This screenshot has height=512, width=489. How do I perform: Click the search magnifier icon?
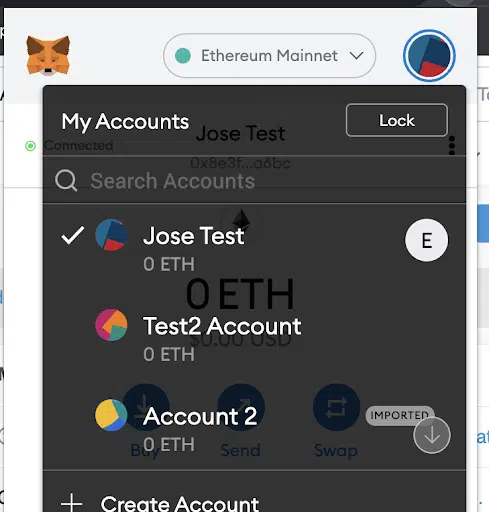66,181
